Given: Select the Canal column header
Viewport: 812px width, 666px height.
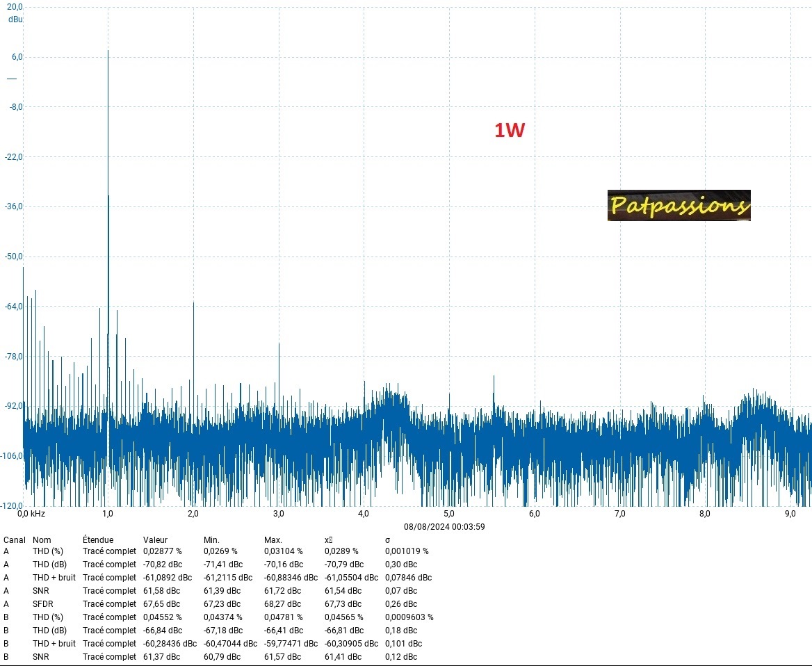Looking at the screenshot, I should tap(15, 540).
